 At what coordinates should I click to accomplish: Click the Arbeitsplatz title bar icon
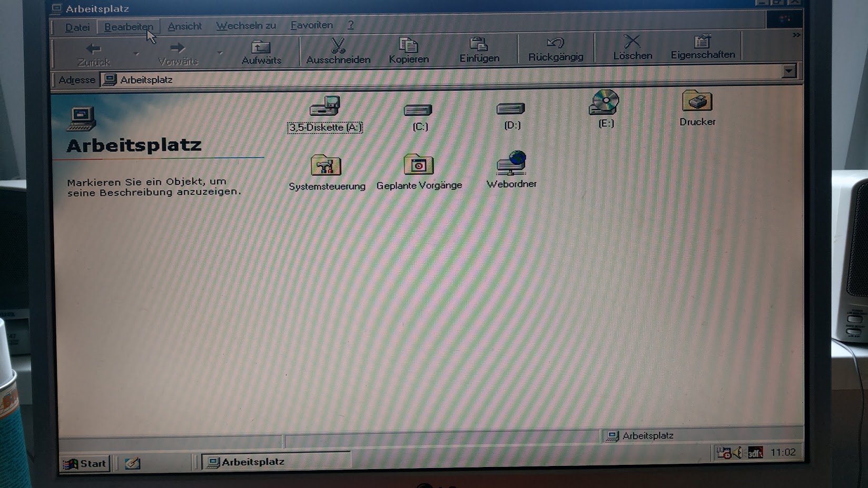click(57, 8)
